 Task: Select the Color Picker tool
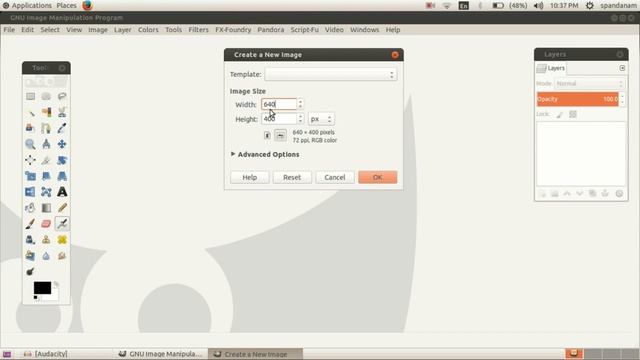click(x=62, y=128)
